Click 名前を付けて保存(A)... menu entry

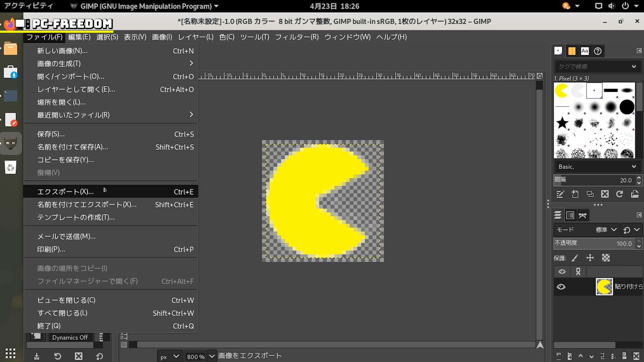tap(72, 147)
